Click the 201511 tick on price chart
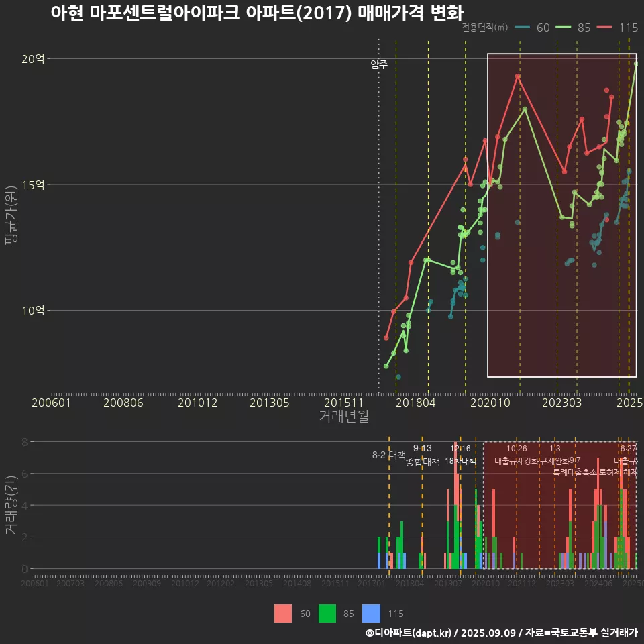 (343, 402)
